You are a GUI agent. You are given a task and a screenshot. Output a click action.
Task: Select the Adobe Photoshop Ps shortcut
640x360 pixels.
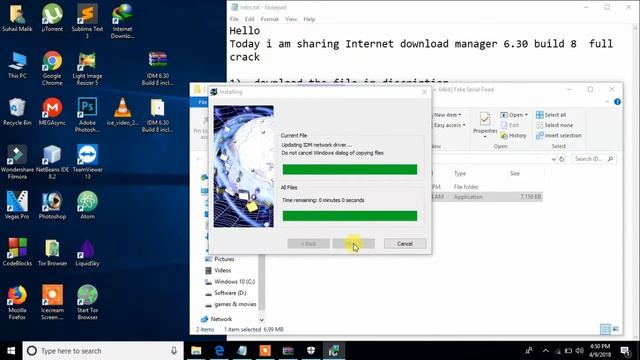[87, 115]
